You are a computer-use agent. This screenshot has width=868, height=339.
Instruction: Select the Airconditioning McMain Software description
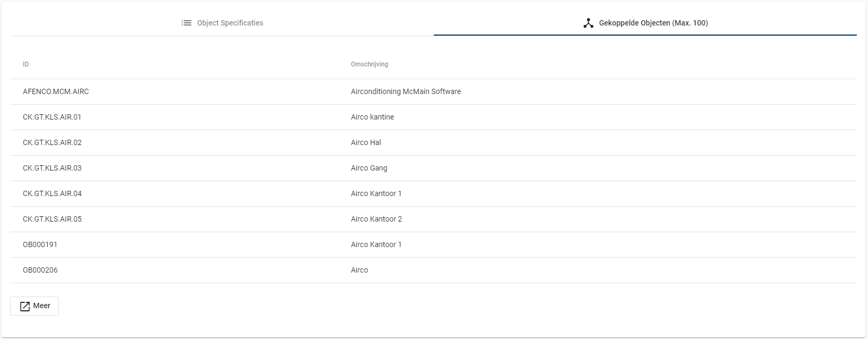click(x=406, y=91)
